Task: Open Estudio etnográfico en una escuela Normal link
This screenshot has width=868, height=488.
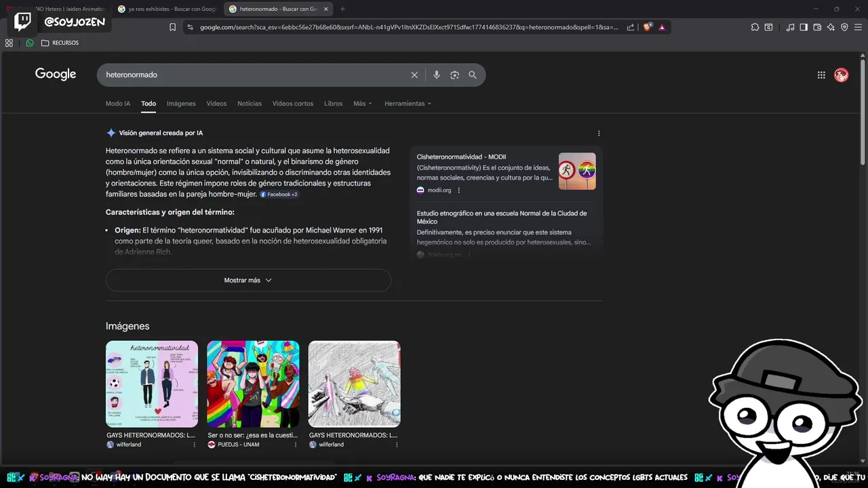Action: pos(502,218)
